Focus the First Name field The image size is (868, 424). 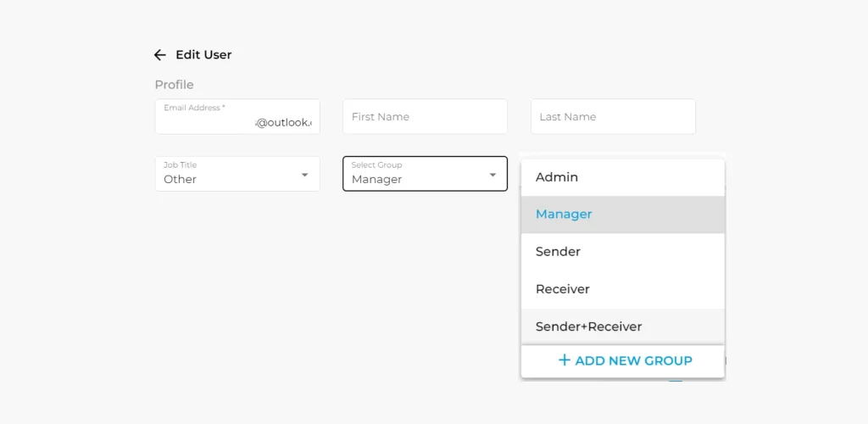coord(426,116)
